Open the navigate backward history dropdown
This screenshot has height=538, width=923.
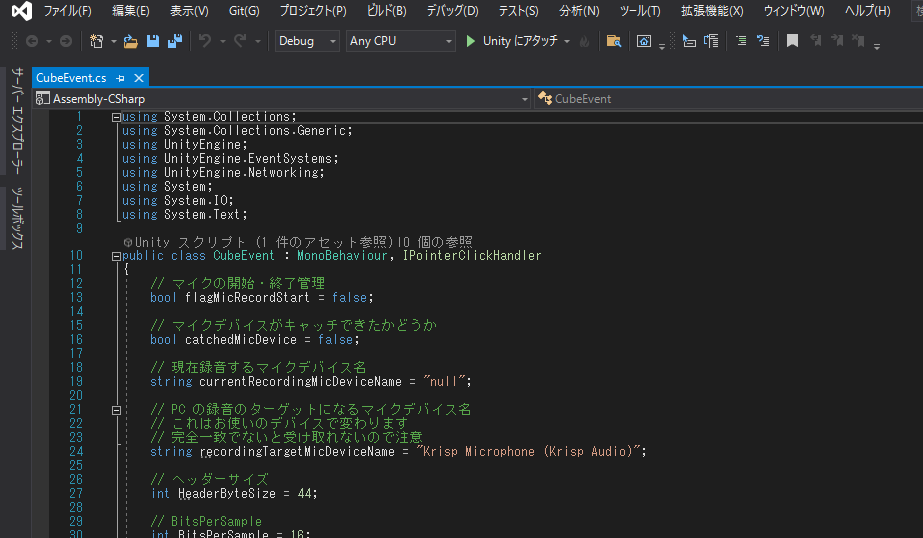click(x=49, y=41)
